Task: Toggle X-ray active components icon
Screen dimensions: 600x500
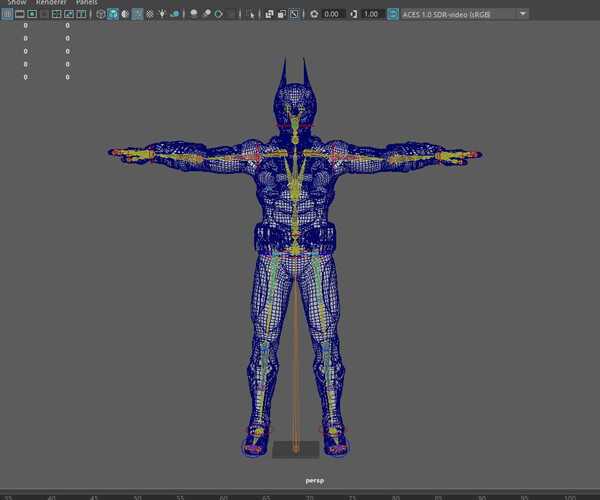Action: (x=282, y=15)
